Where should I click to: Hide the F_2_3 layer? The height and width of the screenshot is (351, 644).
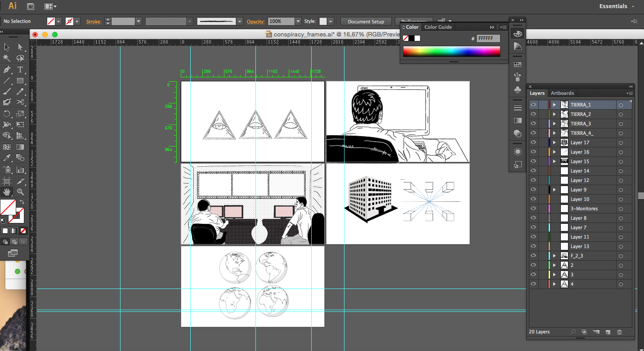pyautogui.click(x=533, y=256)
